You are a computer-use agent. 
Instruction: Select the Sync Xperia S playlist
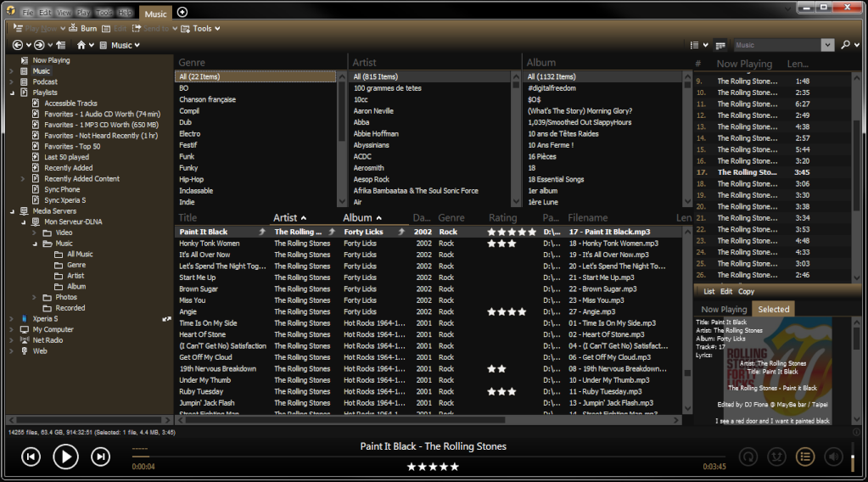coord(64,199)
